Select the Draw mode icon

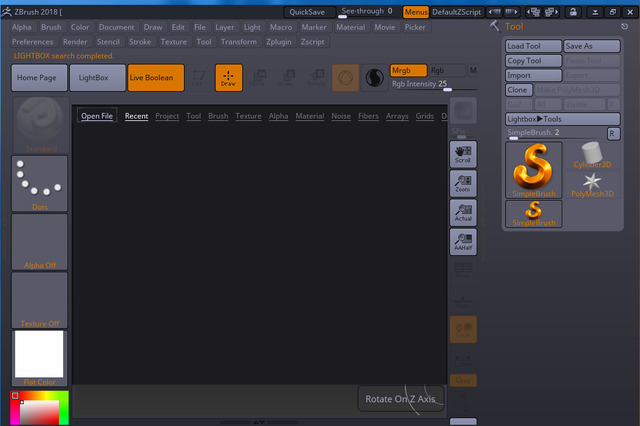click(228, 78)
